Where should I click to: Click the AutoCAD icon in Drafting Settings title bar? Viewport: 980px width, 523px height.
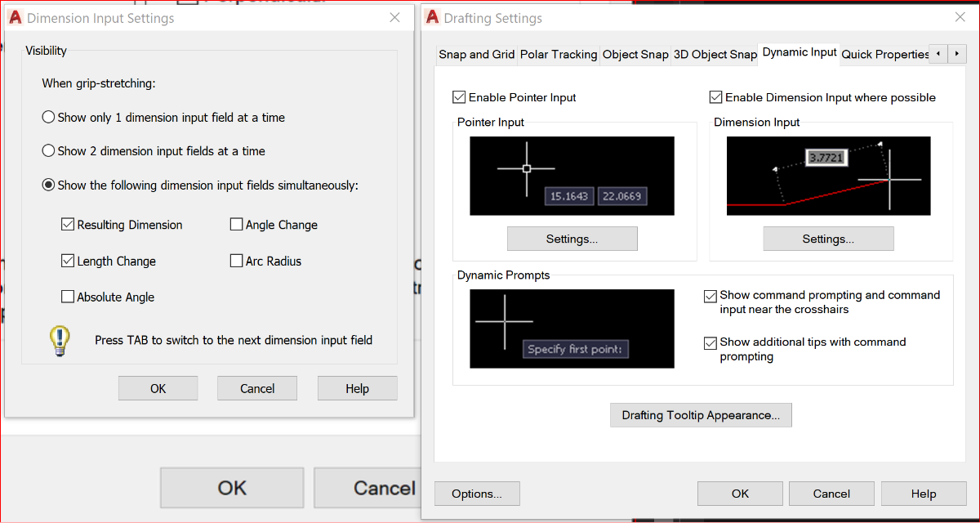[432, 18]
